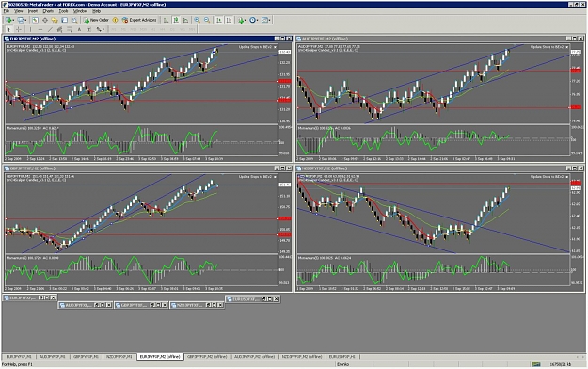Select the Vertical Line drawing tool
Image resolution: width=588 pixels, height=369 pixels.
(x=30, y=29)
